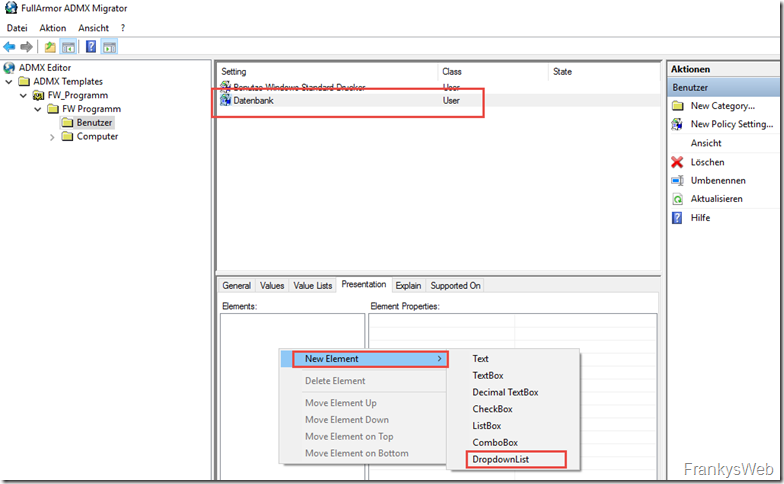Click the Back arrow toolbar icon
Viewport: 784px width, 484px height.
click(x=9, y=47)
